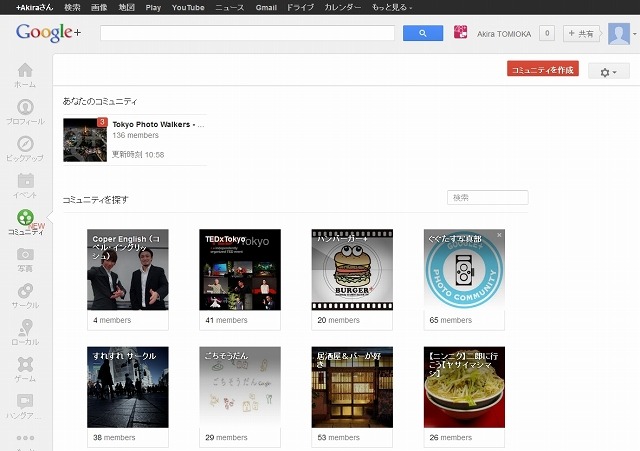Open 画像 in the top bar
Viewport: 640px width, 451px height.
coord(99,7)
